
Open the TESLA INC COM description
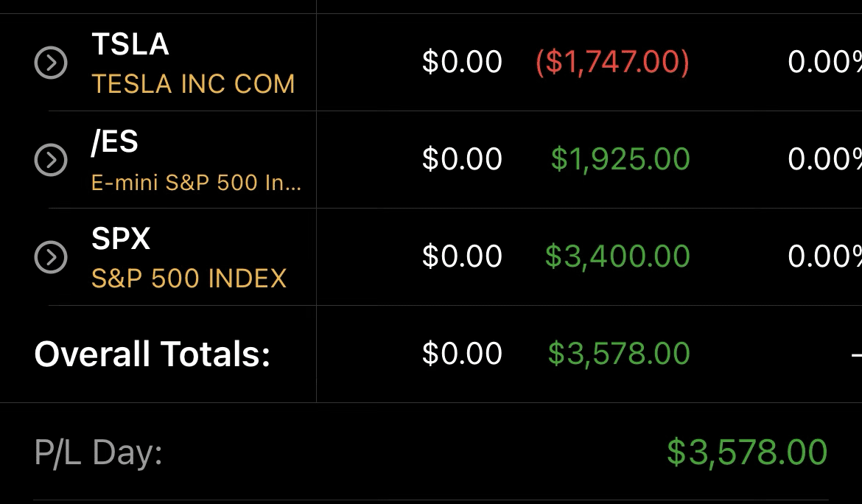193,84
